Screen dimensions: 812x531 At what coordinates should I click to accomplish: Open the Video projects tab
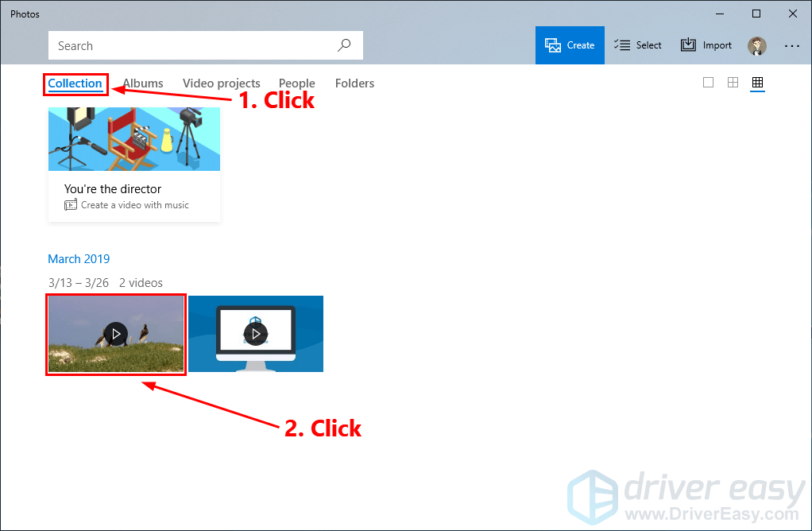(x=221, y=83)
